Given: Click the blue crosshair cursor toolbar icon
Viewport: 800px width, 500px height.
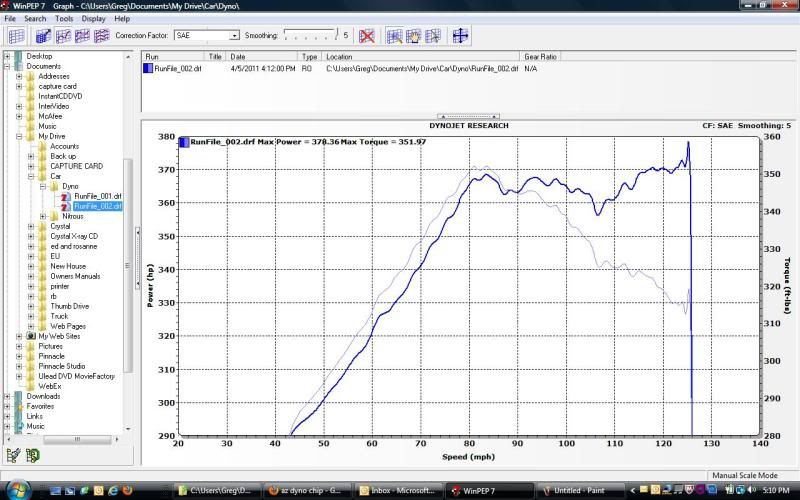Looking at the screenshot, I should pos(461,36).
